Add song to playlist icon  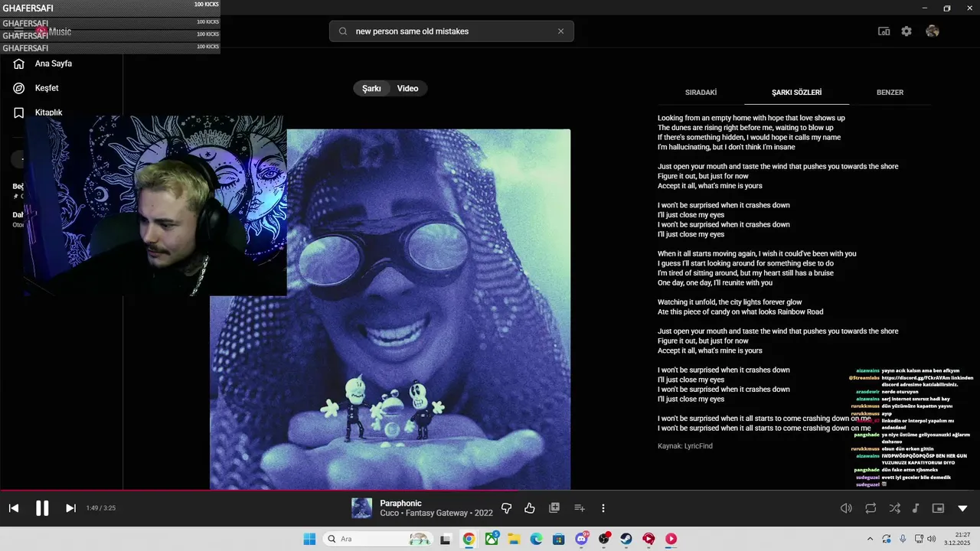click(580, 508)
